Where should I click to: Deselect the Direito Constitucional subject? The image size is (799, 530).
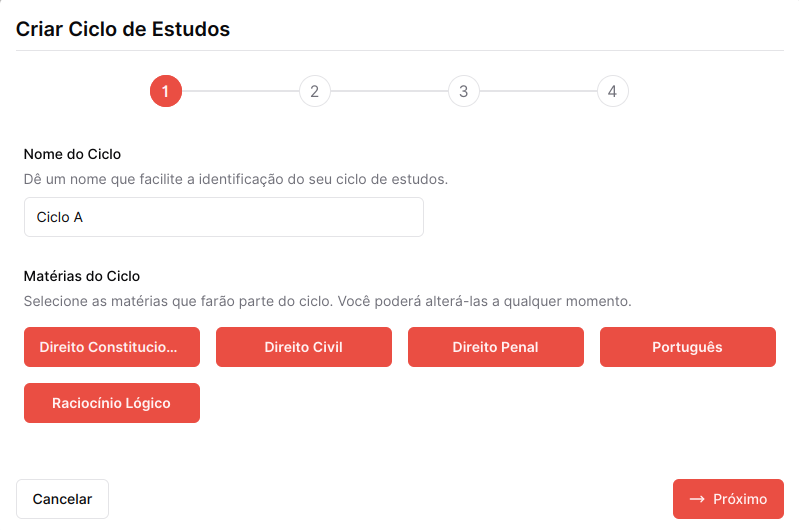[112, 347]
